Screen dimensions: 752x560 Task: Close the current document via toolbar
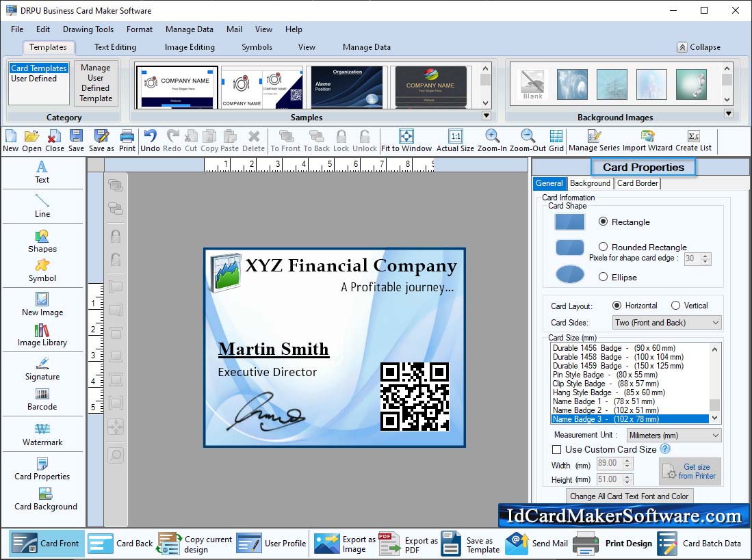(55, 141)
